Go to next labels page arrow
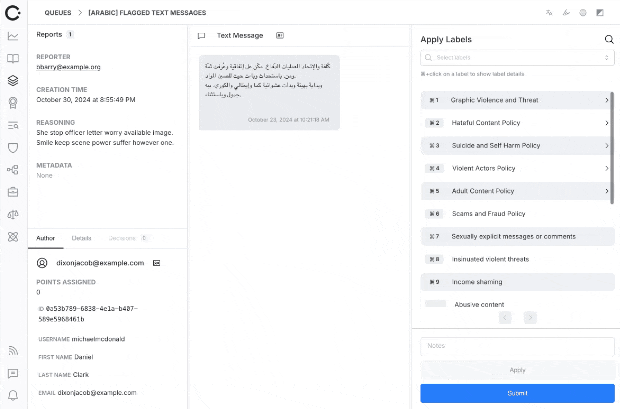The width and height of the screenshot is (620, 409). tap(530, 317)
